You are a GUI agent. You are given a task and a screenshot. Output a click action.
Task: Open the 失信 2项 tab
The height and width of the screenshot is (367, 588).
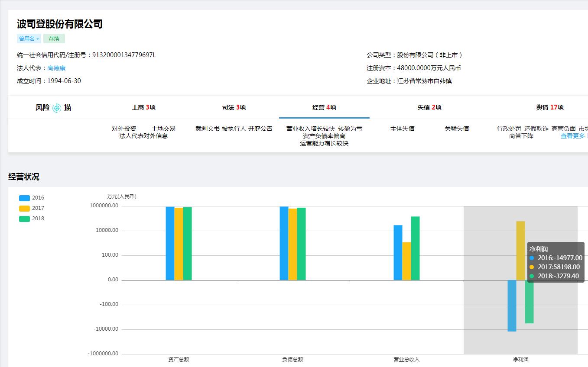tap(429, 107)
